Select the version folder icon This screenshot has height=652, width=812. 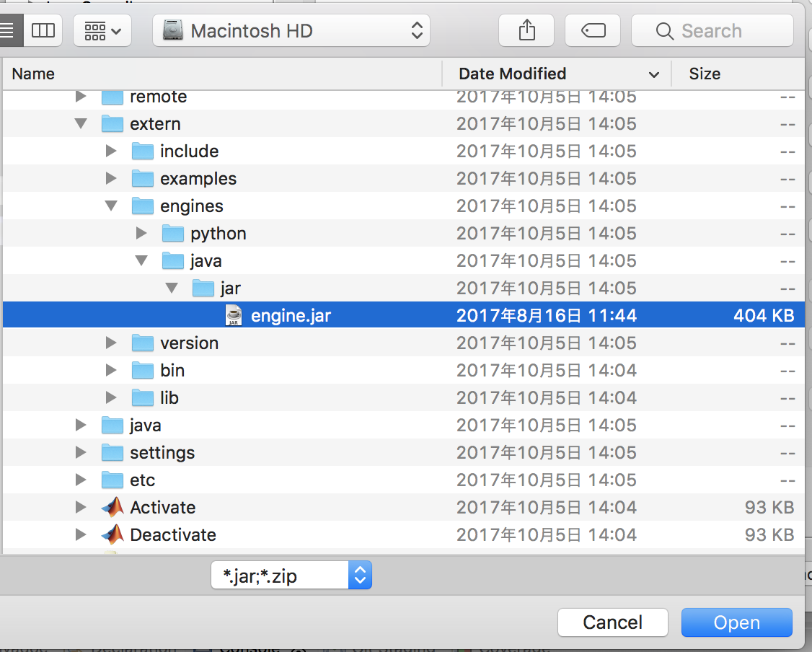pos(142,343)
